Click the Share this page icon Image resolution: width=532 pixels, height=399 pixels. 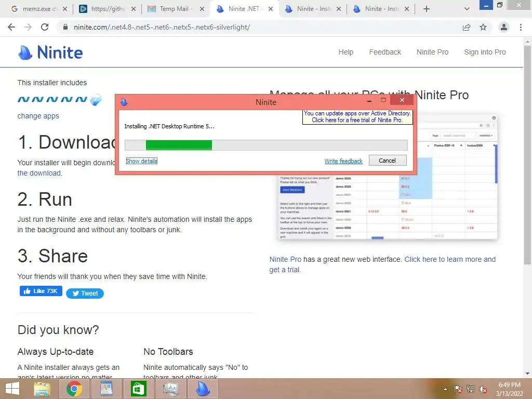click(x=467, y=27)
